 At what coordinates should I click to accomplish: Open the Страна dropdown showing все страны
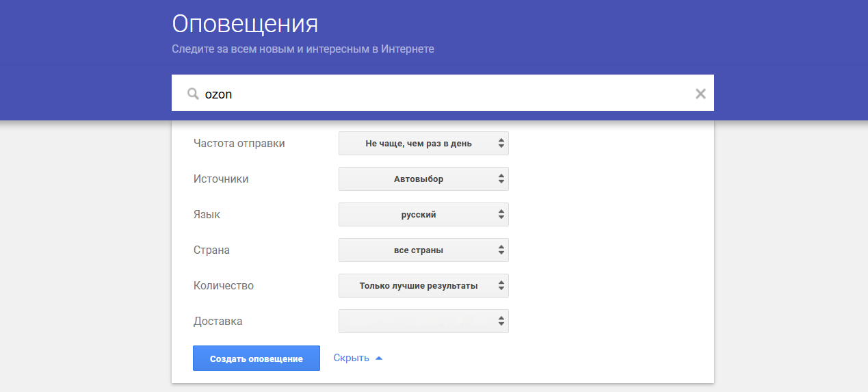(x=423, y=250)
